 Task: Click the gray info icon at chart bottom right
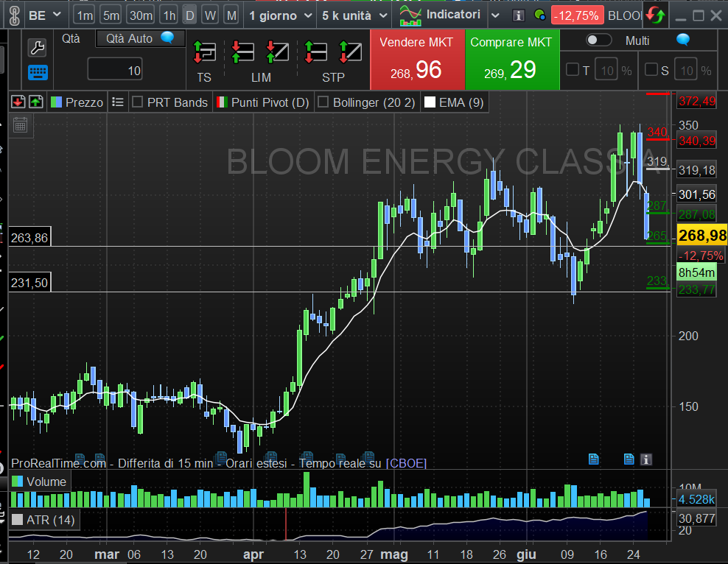[645, 459]
